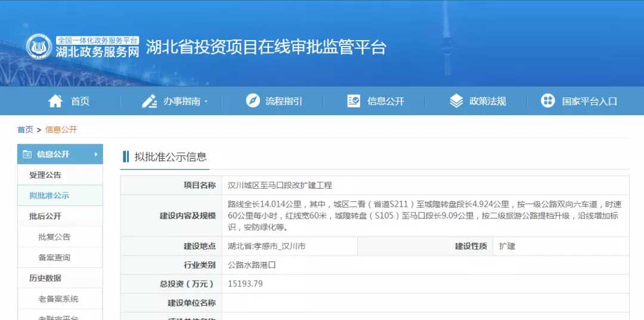Viewport: 644px width, 320px height.
Task: Click the 湖北政务服务网 logo emblem
Action: [39, 47]
